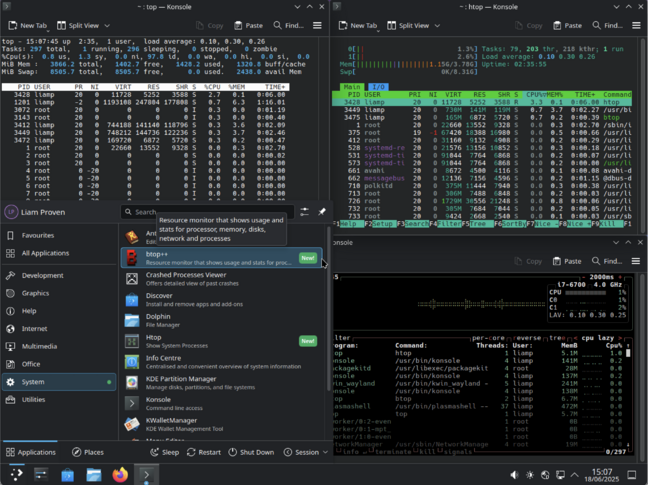Click Split View in top Konsole window

click(79, 26)
